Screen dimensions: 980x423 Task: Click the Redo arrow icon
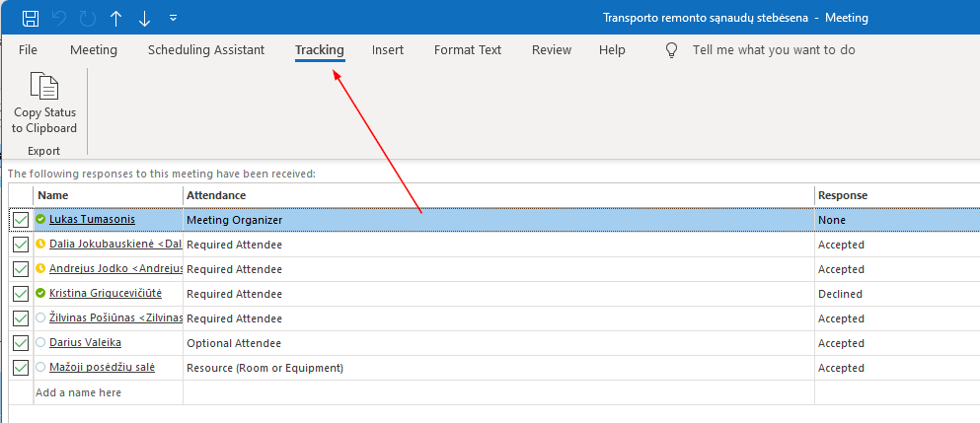point(89,18)
